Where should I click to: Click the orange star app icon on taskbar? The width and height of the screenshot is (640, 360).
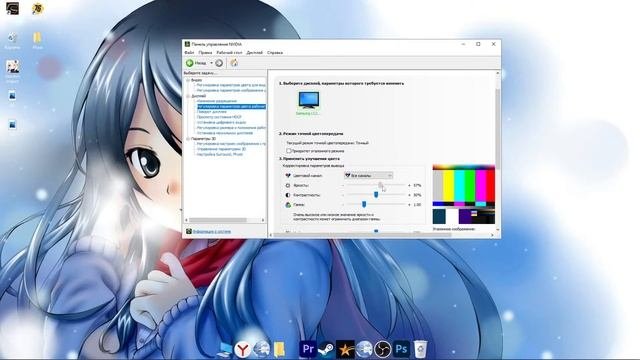pos(345,349)
